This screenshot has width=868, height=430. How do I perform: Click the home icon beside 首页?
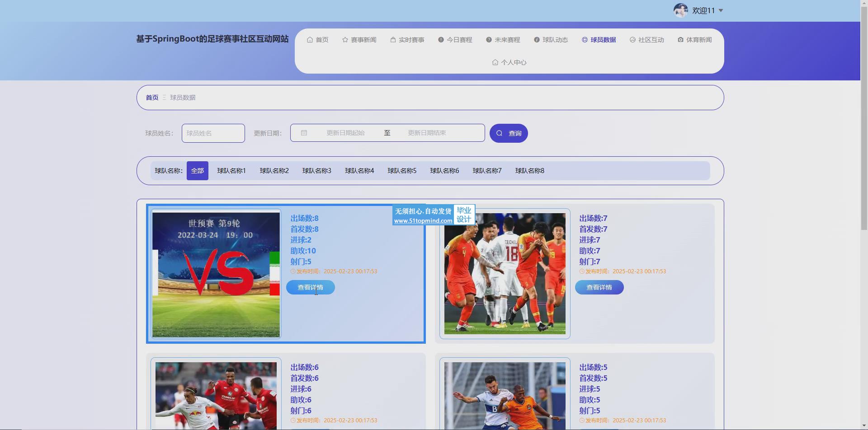point(310,40)
